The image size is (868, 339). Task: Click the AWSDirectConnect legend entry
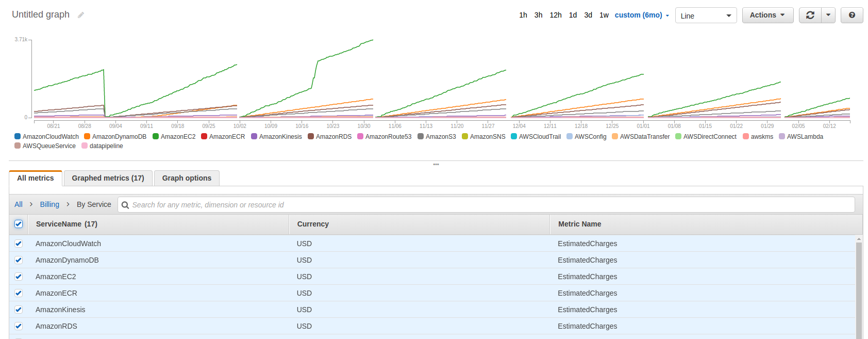point(706,137)
